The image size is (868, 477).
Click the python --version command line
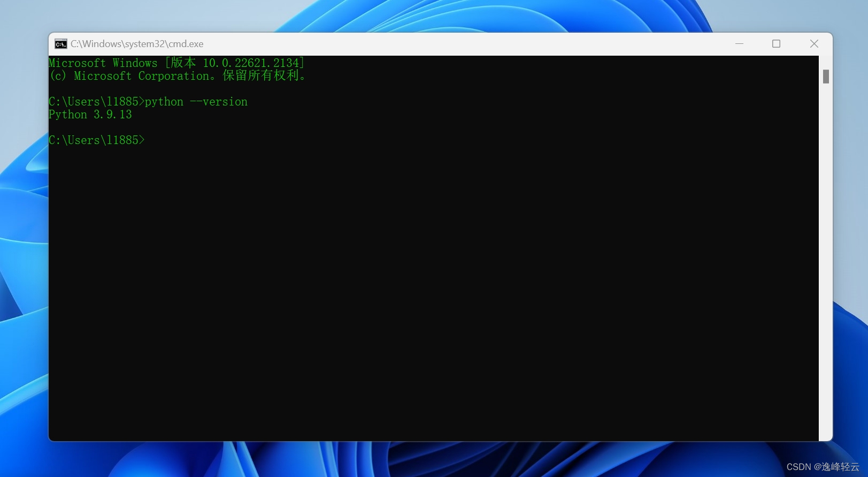(x=148, y=101)
